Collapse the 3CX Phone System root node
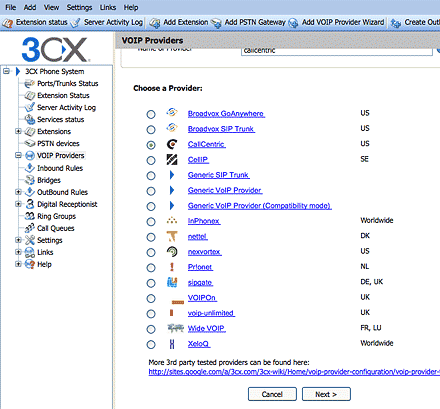This screenshot has width=440, height=409. tap(6, 71)
